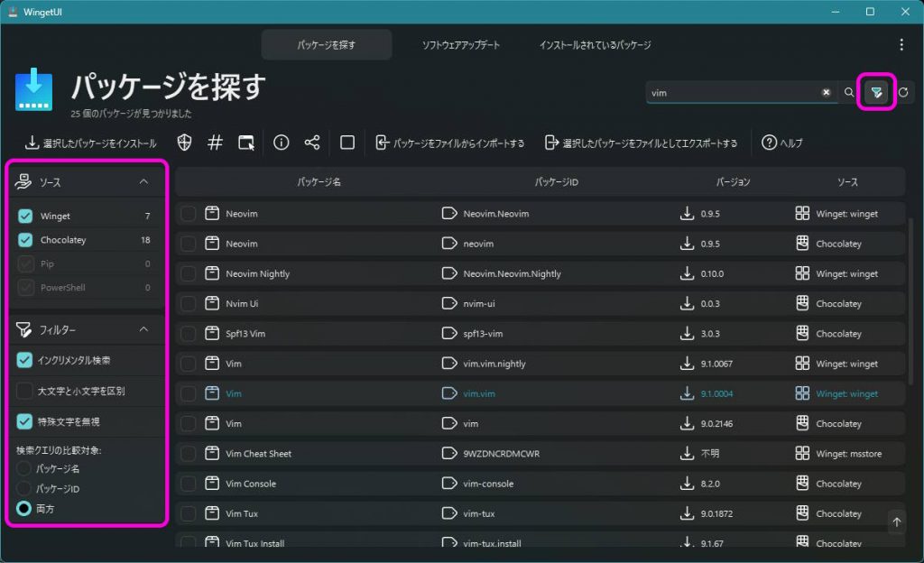Click the spf13-vim package ID
The width and height of the screenshot is (924, 563).
483,333
